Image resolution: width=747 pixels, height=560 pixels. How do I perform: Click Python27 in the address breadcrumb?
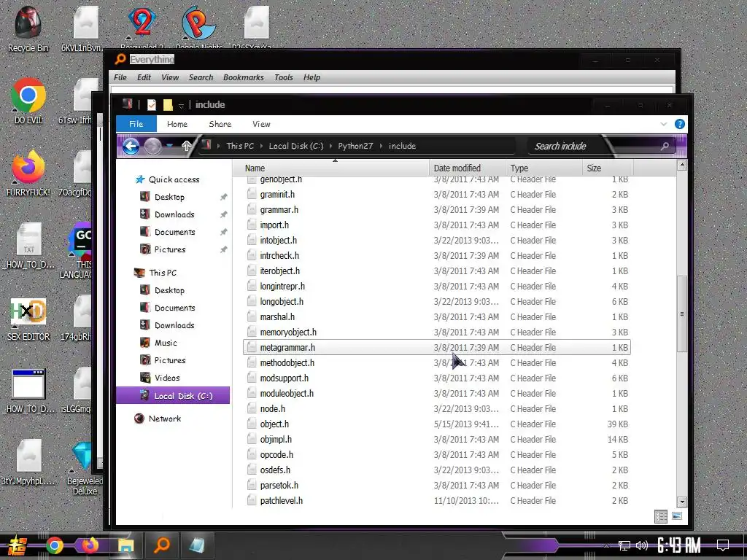pyautogui.click(x=355, y=146)
